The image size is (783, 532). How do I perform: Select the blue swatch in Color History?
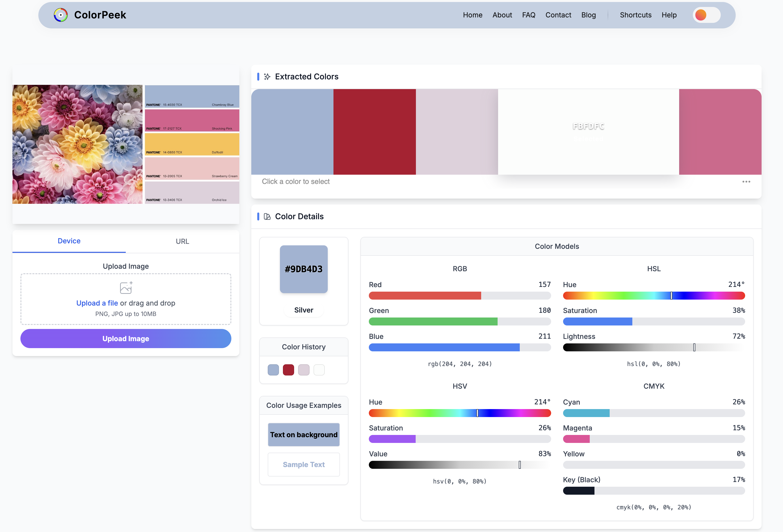click(x=273, y=370)
